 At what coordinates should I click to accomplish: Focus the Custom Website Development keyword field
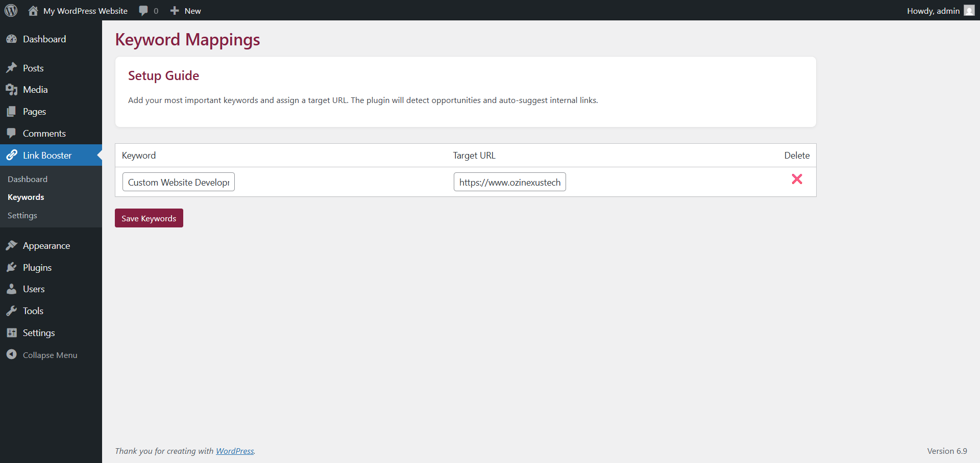pos(178,182)
